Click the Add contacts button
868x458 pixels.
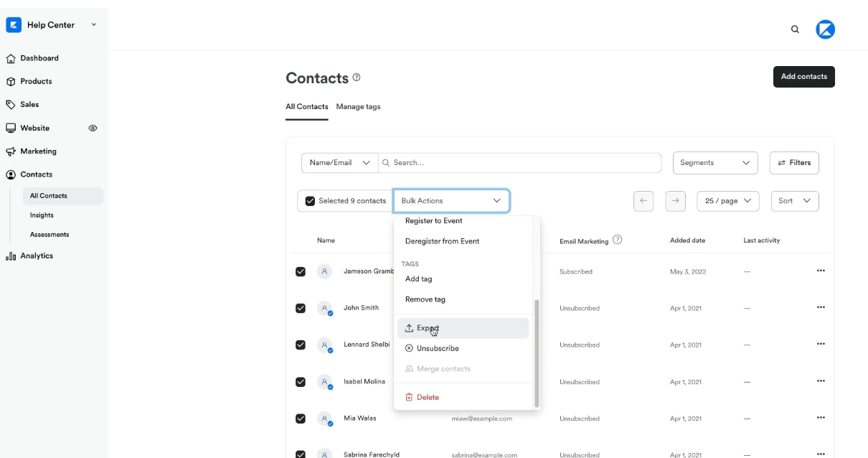(803, 77)
